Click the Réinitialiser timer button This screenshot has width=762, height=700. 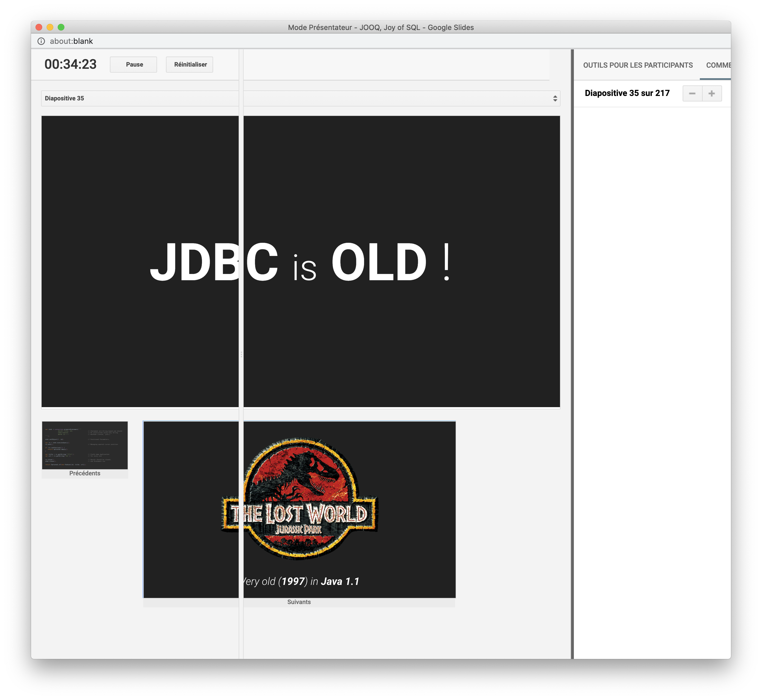pyautogui.click(x=190, y=64)
